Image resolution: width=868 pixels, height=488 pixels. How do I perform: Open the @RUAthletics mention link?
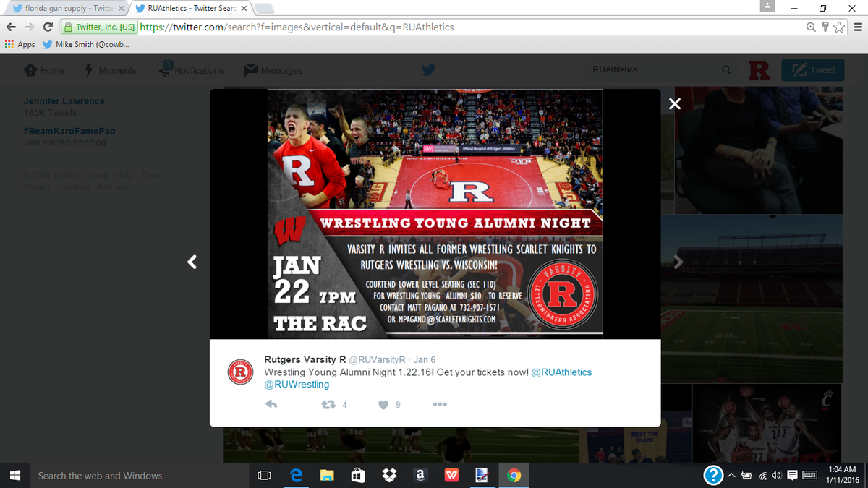(561, 372)
